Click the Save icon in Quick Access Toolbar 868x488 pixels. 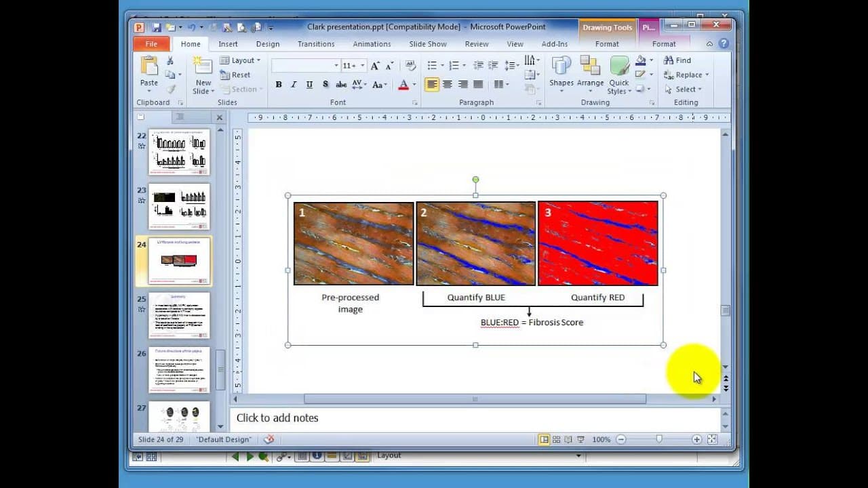[157, 28]
